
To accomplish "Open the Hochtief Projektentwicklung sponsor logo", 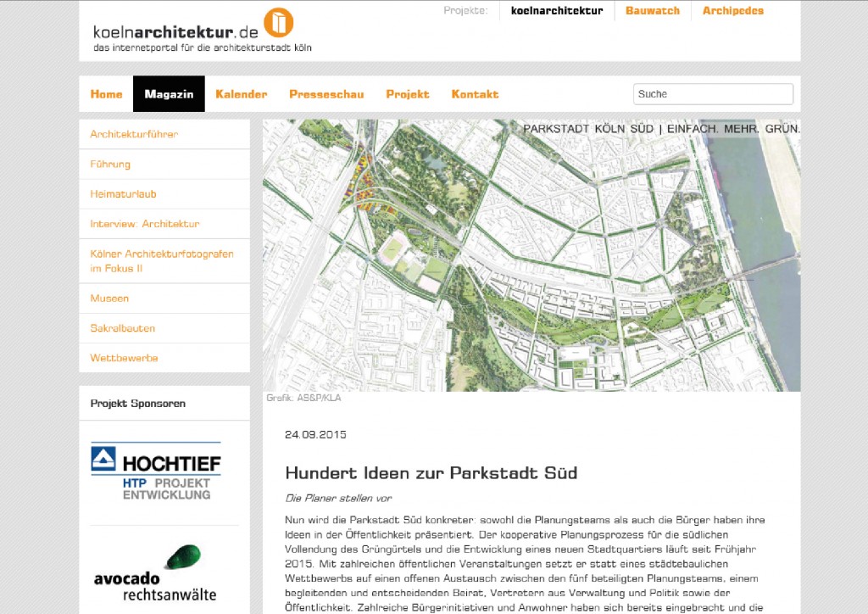I will (156, 472).
